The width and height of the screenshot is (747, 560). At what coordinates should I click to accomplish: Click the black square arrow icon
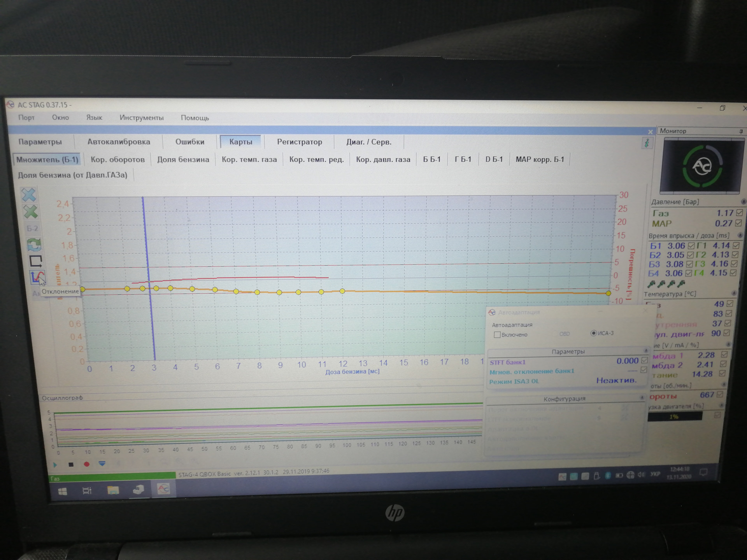(x=36, y=261)
